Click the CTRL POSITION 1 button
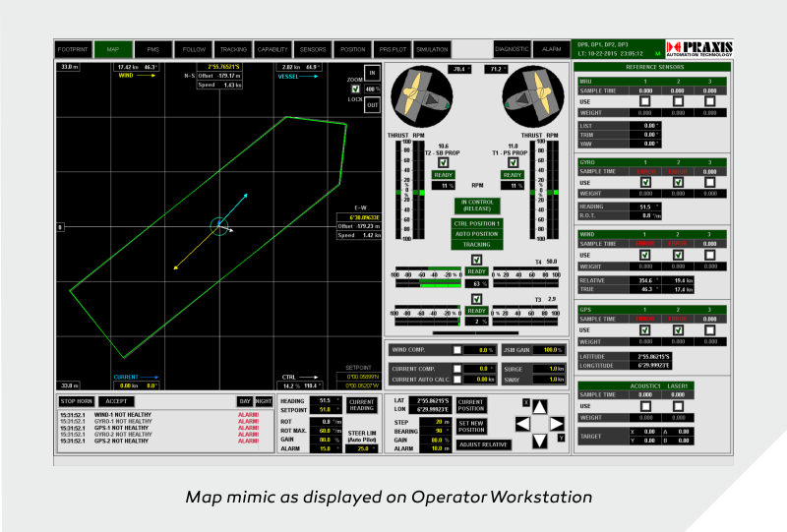 pos(476,223)
